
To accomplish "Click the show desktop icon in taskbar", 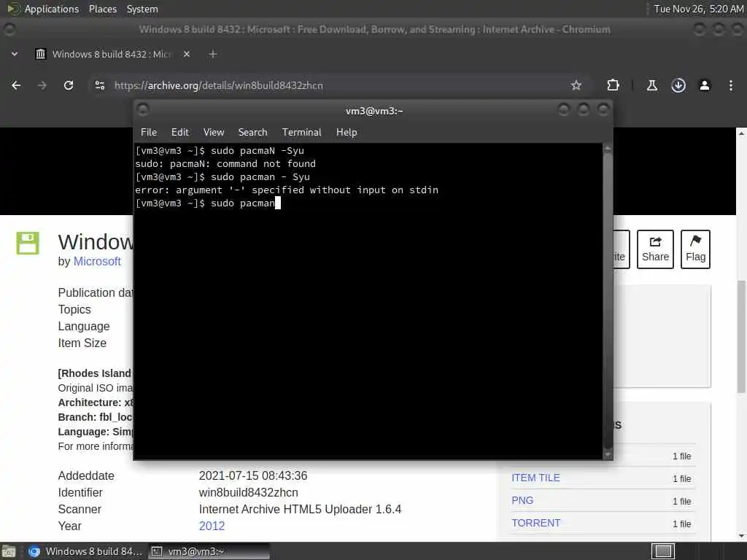I will click(9, 551).
